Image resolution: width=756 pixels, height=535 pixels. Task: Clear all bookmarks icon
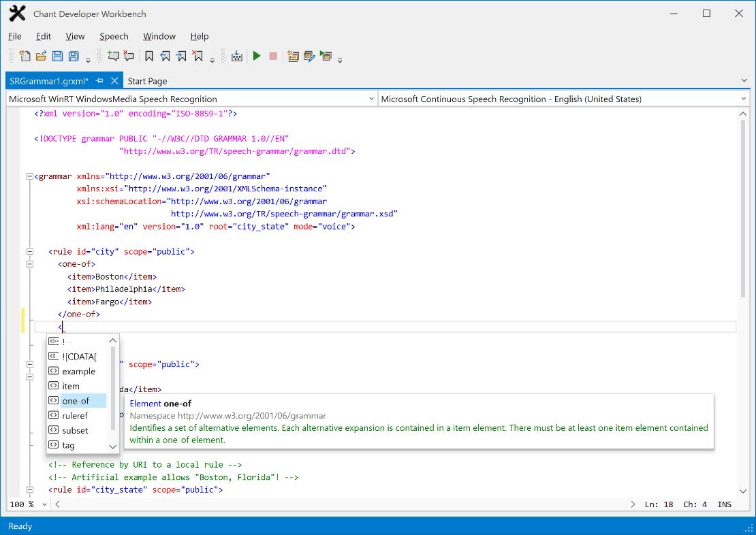point(198,56)
